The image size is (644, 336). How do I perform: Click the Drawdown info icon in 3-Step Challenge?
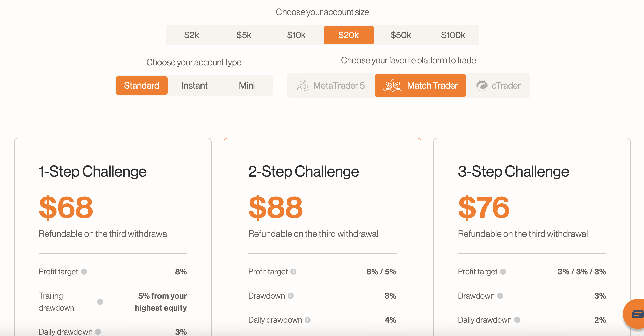[500, 296]
